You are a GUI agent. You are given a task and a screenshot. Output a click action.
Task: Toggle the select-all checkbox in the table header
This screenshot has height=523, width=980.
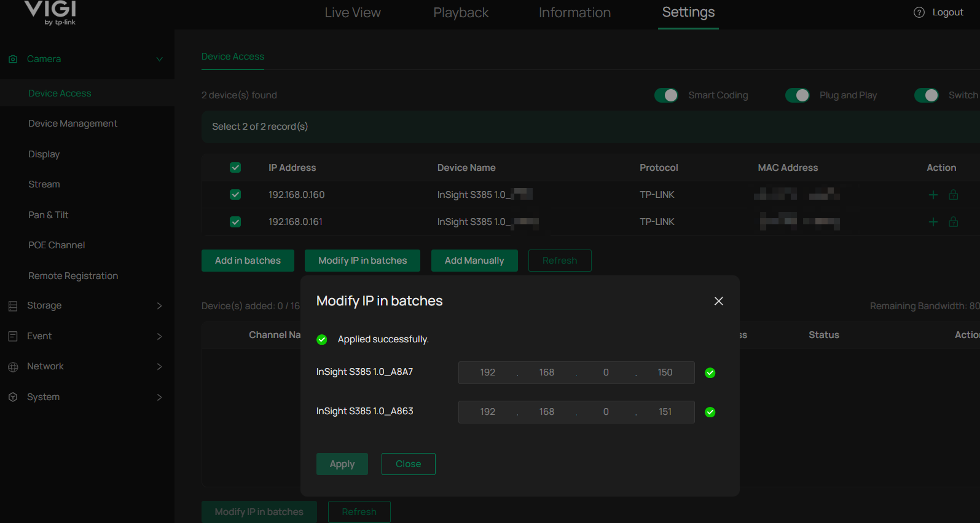(235, 168)
